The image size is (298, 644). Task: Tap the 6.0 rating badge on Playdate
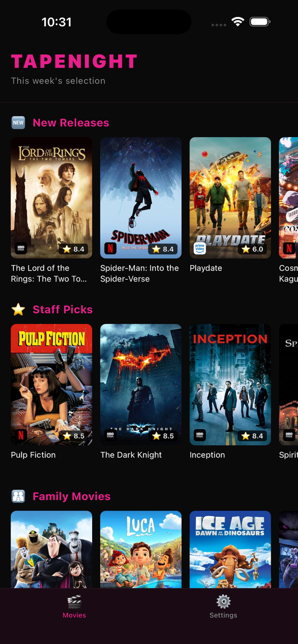coord(252,249)
